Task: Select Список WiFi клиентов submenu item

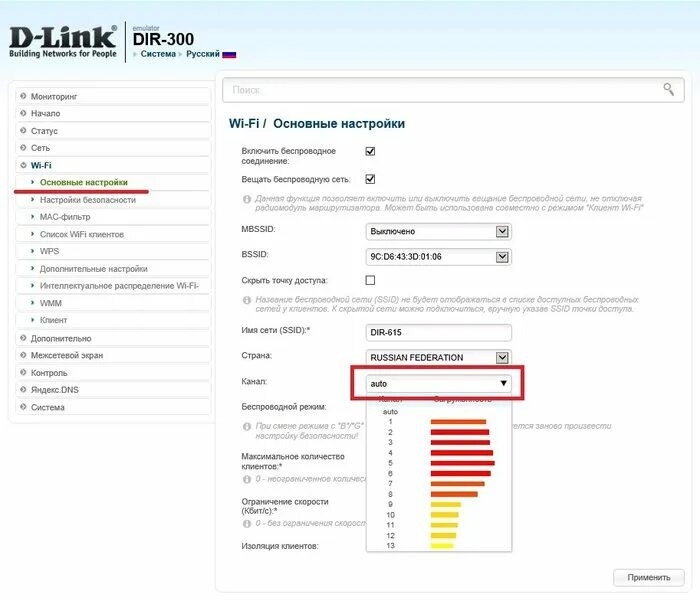Action: pyautogui.click(x=112, y=234)
